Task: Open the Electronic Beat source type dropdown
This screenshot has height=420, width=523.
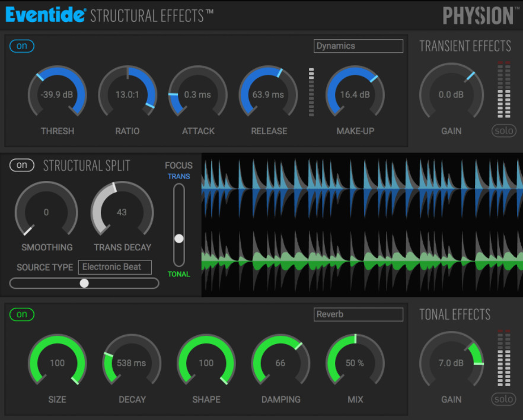Action: (115, 267)
